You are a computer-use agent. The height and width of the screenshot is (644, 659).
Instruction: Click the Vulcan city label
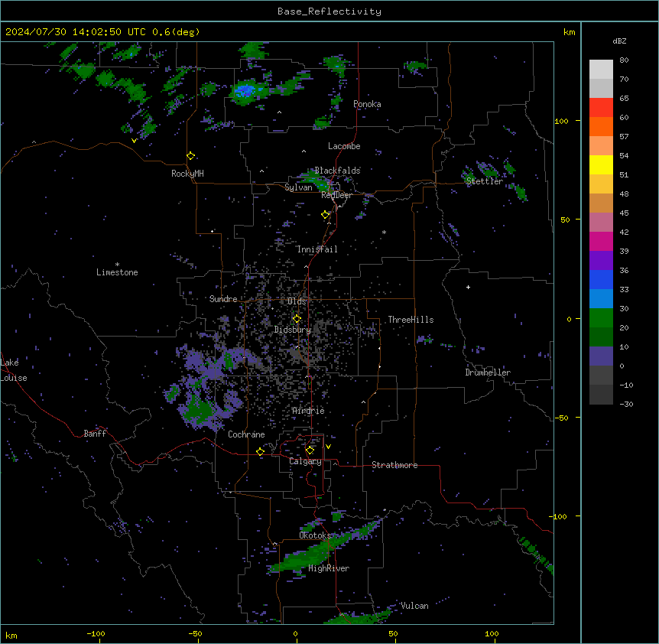[x=414, y=606]
